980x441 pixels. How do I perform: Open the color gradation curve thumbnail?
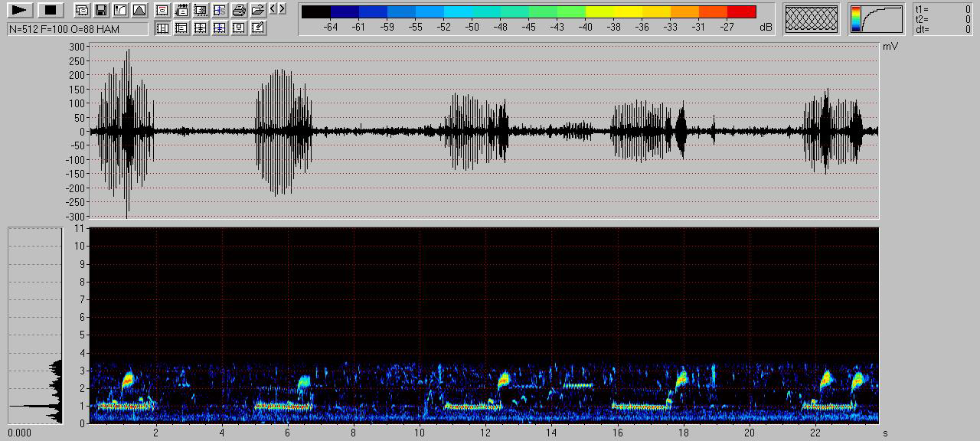click(876, 19)
